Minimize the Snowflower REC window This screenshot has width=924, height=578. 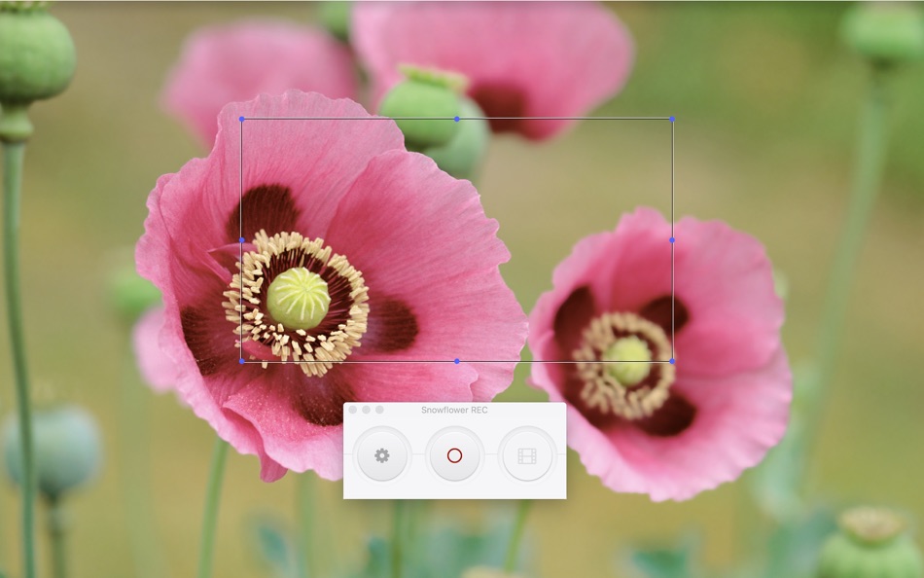(x=366, y=410)
